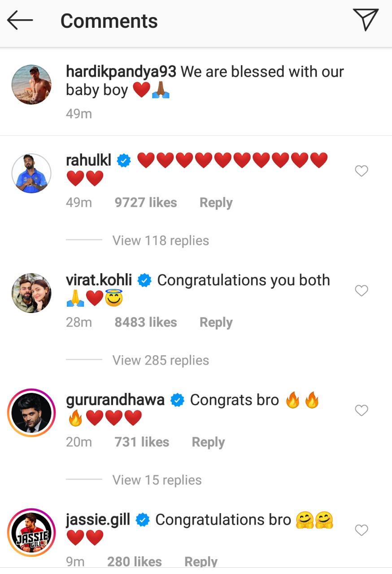Like virat.kohli's comment with the heart
392x574 pixels.
click(361, 291)
